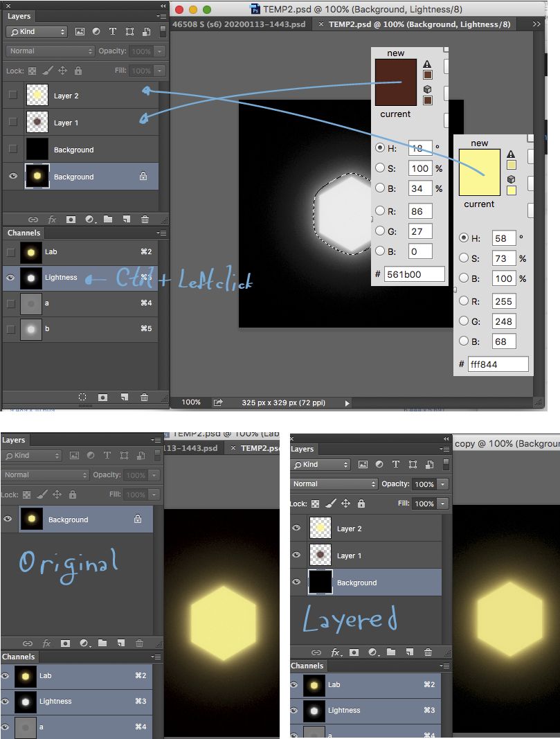
Task: Click trash icon in top screenshot's Layers panel
Action: [x=145, y=219]
